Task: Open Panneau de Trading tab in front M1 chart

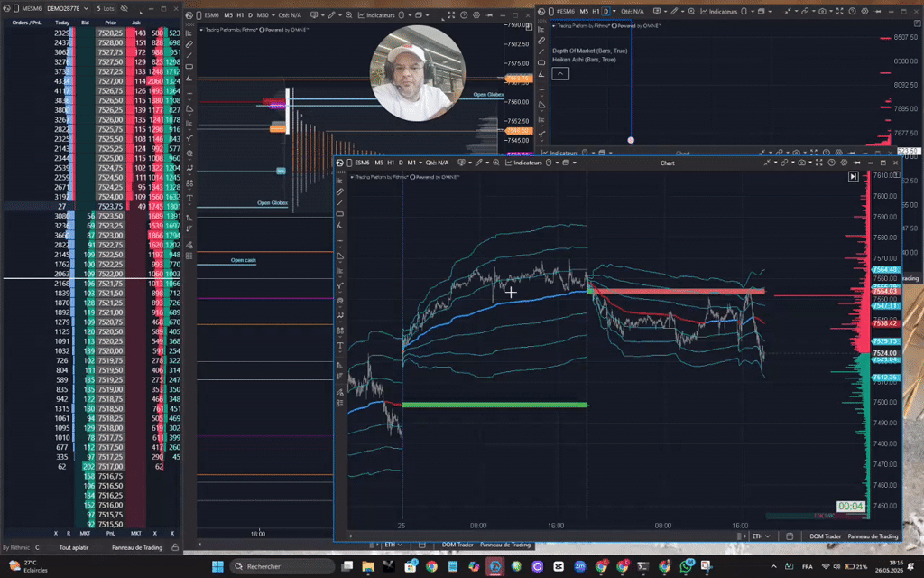Action: coord(873,536)
